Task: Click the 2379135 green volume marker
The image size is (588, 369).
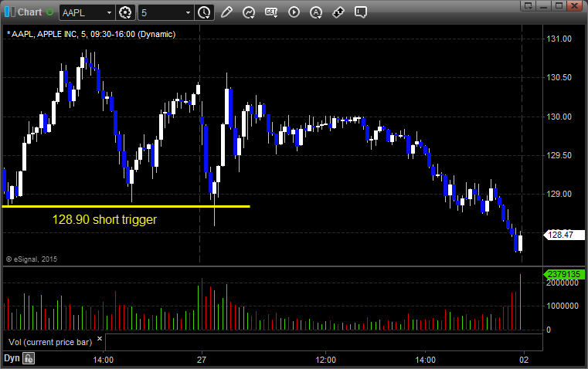Action: pos(564,274)
